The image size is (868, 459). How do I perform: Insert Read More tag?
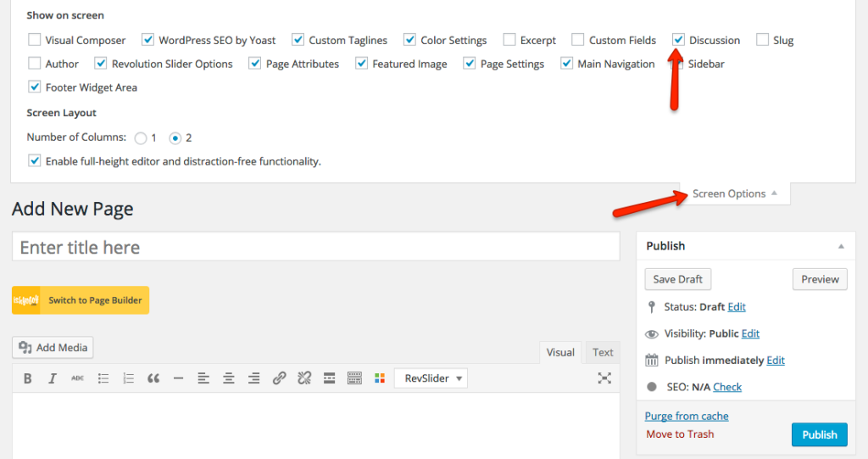(x=330, y=378)
